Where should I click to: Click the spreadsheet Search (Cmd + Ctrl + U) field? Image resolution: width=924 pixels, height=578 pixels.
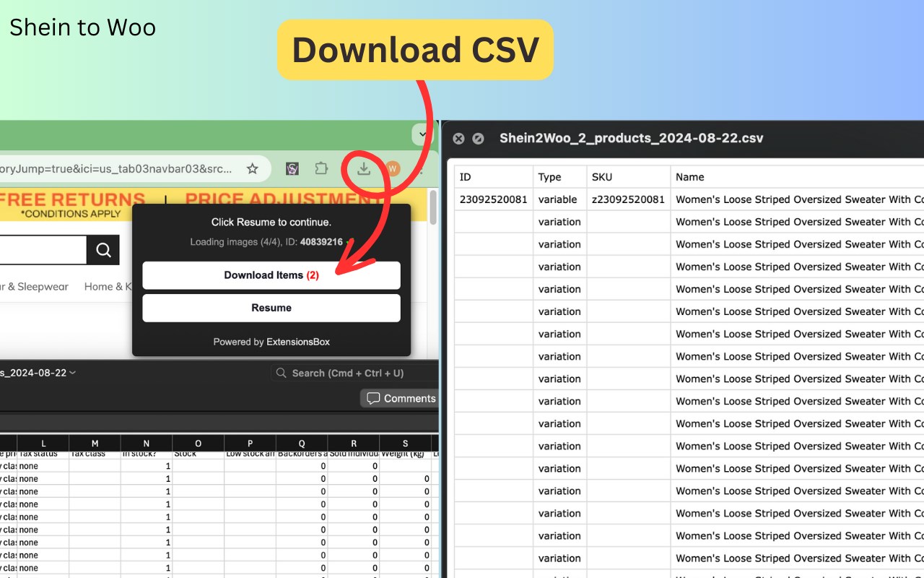point(354,373)
